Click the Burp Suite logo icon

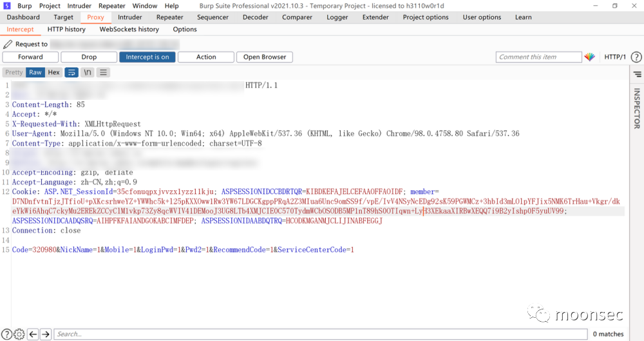click(7, 6)
